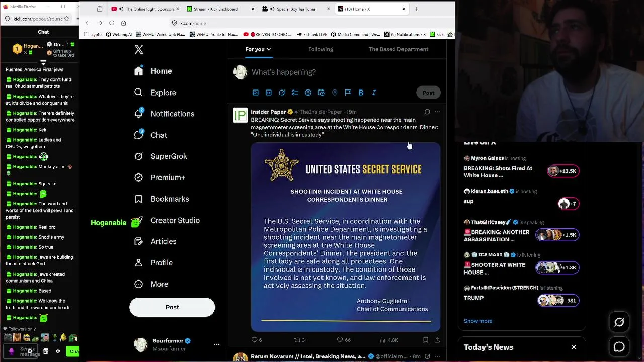Open Insider Paper post options ellipsis
644x362 pixels.
tap(437, 112)
